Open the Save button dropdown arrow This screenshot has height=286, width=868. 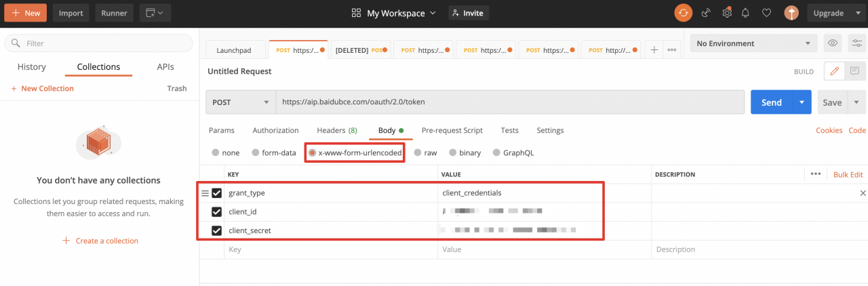tap(856, 102)
